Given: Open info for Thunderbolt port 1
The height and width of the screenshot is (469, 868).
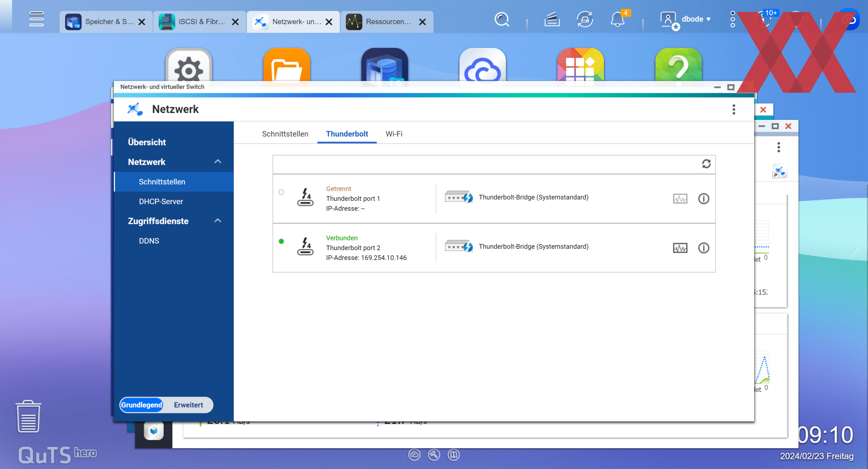Looking at the screenshot, I should [x=703, y=199].
